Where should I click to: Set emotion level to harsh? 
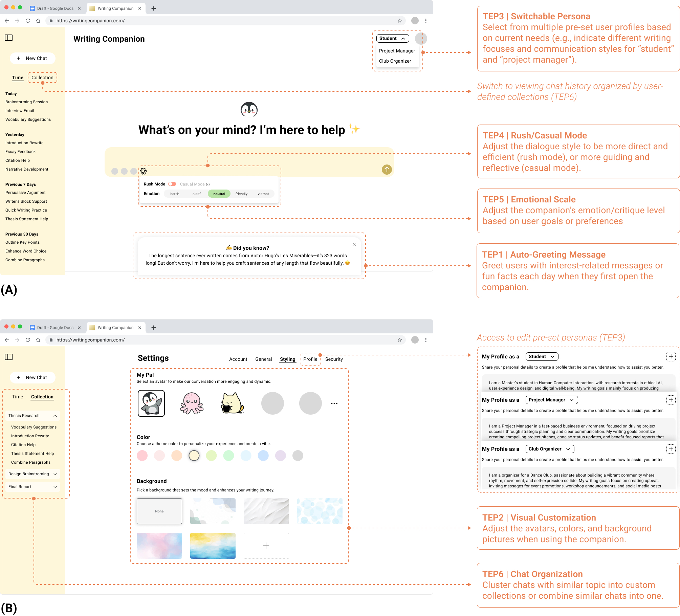(x=175, y=194)
